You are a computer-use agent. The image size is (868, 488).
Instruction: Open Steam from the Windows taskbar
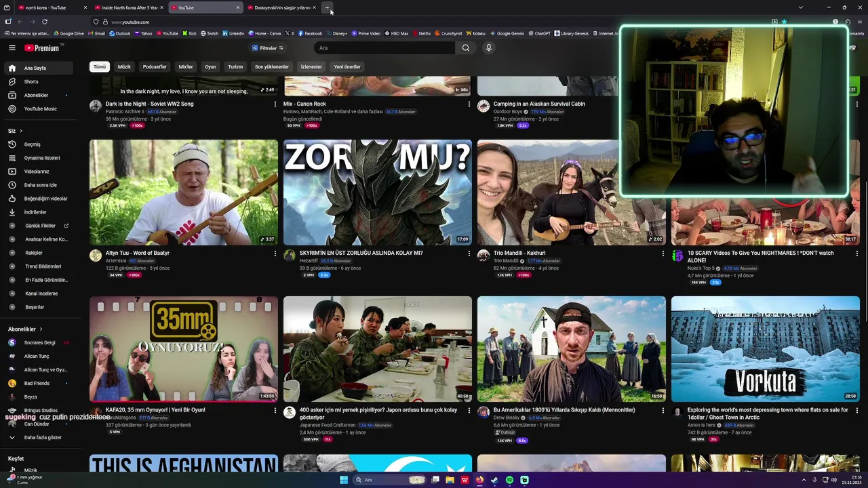point(494,480)
